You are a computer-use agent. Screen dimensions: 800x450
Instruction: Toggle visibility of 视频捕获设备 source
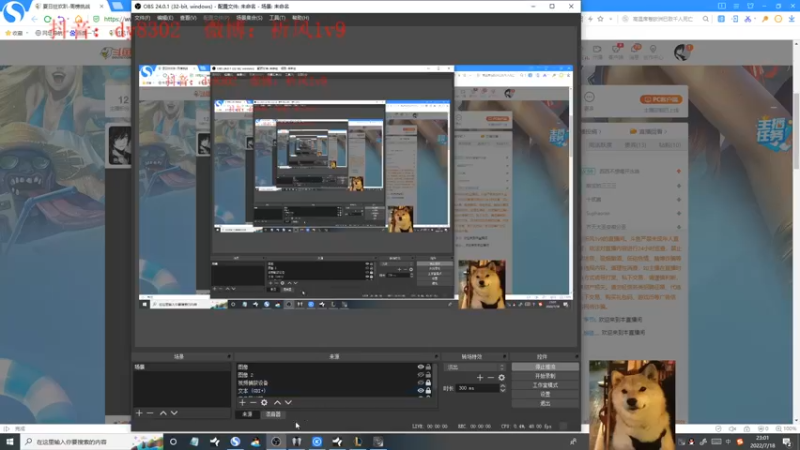click(x=421, y=383)
